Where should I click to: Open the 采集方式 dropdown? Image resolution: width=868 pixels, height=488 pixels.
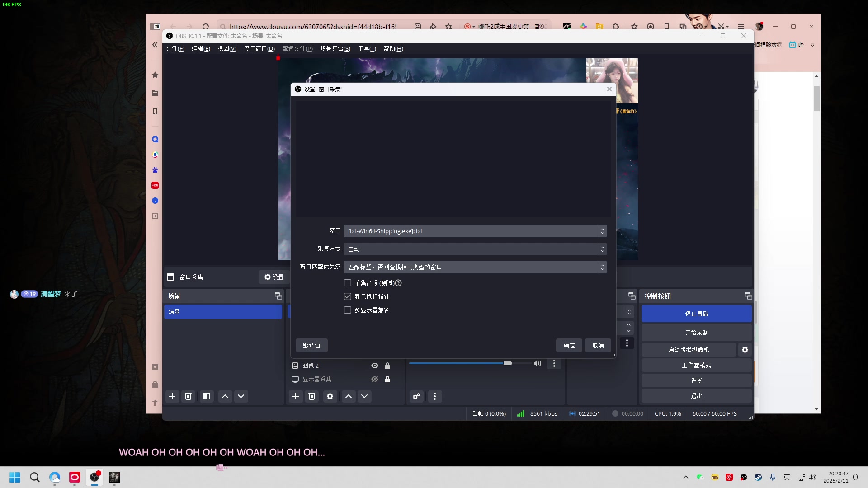click(475, 249)
